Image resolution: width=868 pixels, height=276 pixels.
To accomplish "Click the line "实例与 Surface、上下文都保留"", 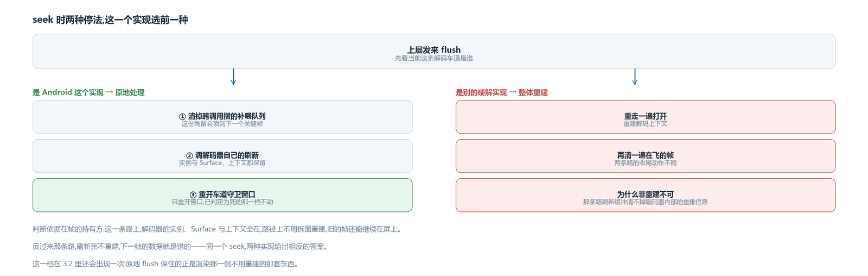I will pyautogui.click(x=222, y=163).
